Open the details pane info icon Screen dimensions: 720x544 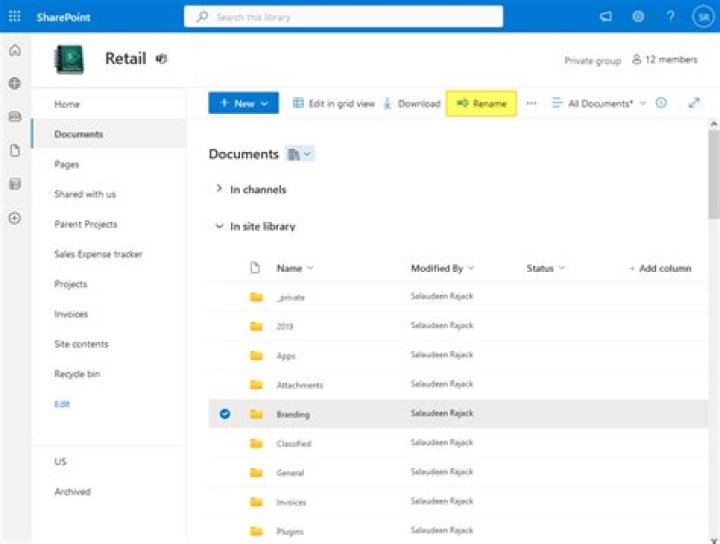(x=661, y=103)
